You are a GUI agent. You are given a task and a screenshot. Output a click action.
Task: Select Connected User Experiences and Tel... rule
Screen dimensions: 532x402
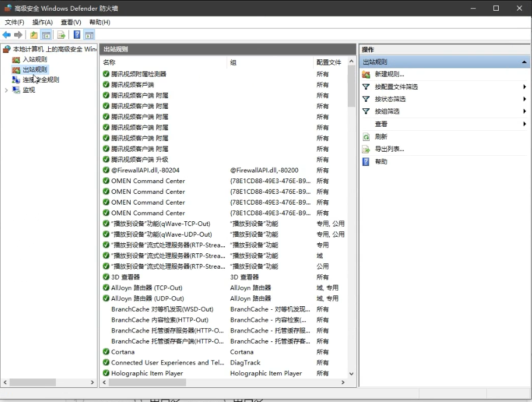click(x=168, y=363)
